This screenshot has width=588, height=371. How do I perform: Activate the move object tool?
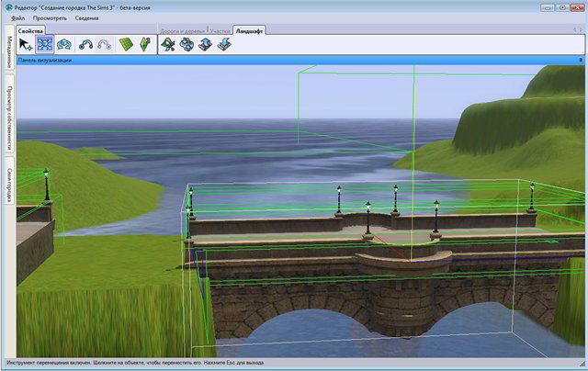[44, 44]
